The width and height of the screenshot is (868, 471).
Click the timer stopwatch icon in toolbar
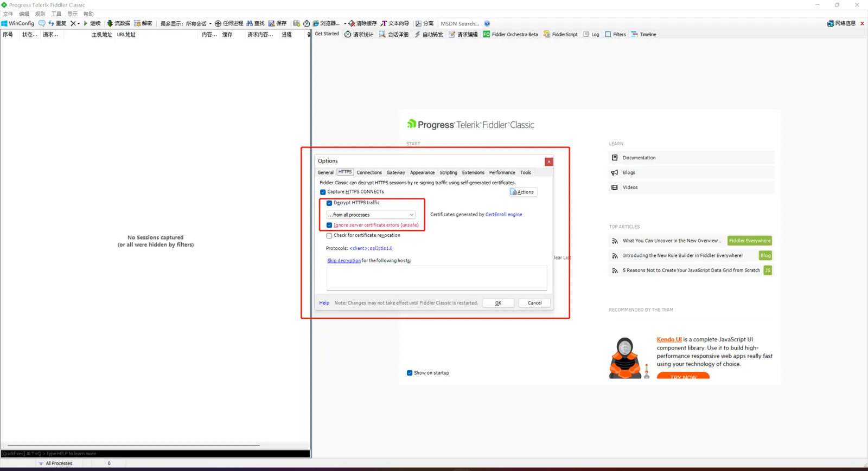pyautogui.click(x=307, y=23)
